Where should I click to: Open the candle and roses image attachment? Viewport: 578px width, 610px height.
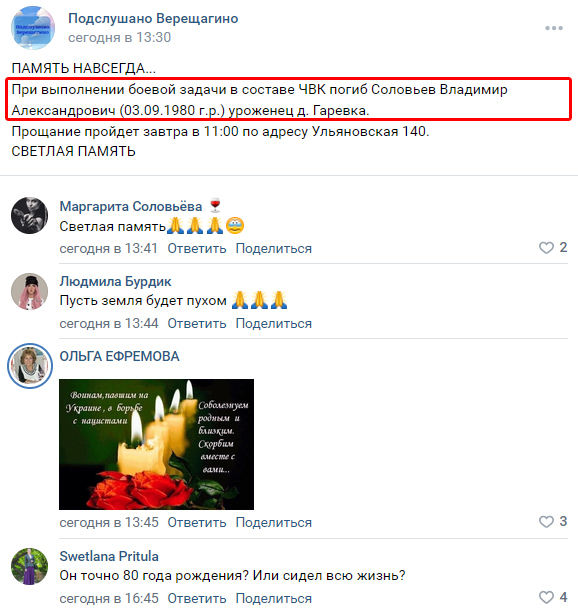point(156,444)
